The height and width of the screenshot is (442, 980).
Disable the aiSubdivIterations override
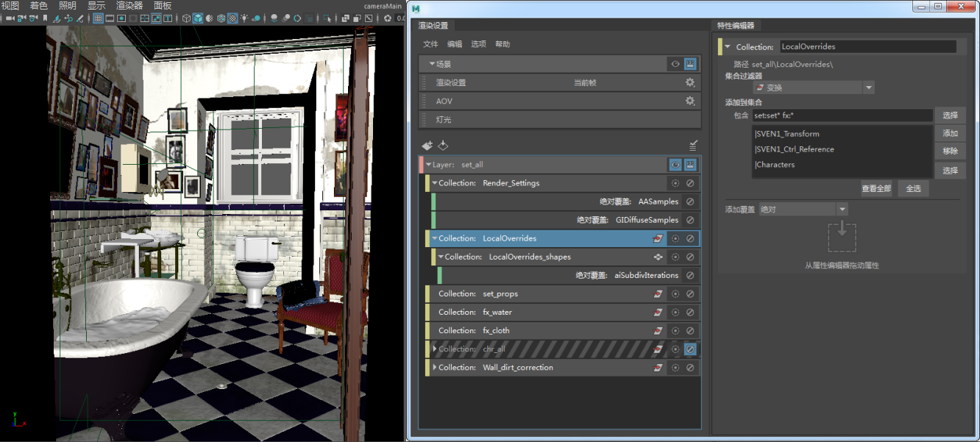click(x=690, y=275)
